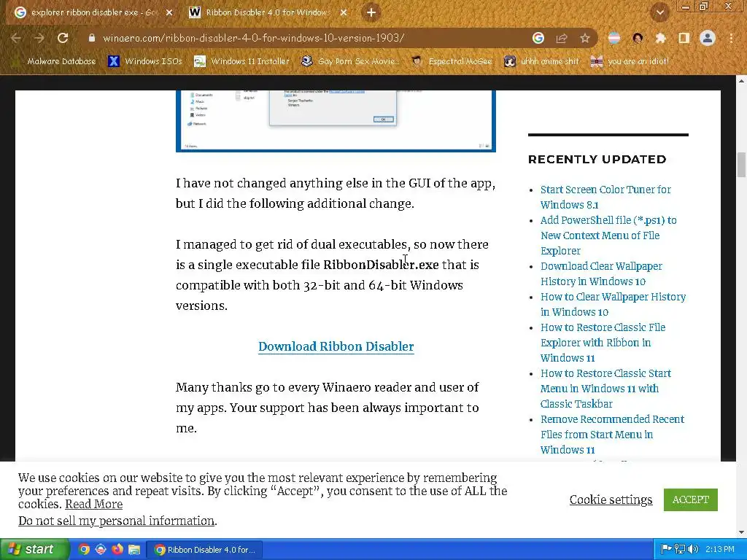
Task: Click Read More in cookie notice
Action: point(94,505)
